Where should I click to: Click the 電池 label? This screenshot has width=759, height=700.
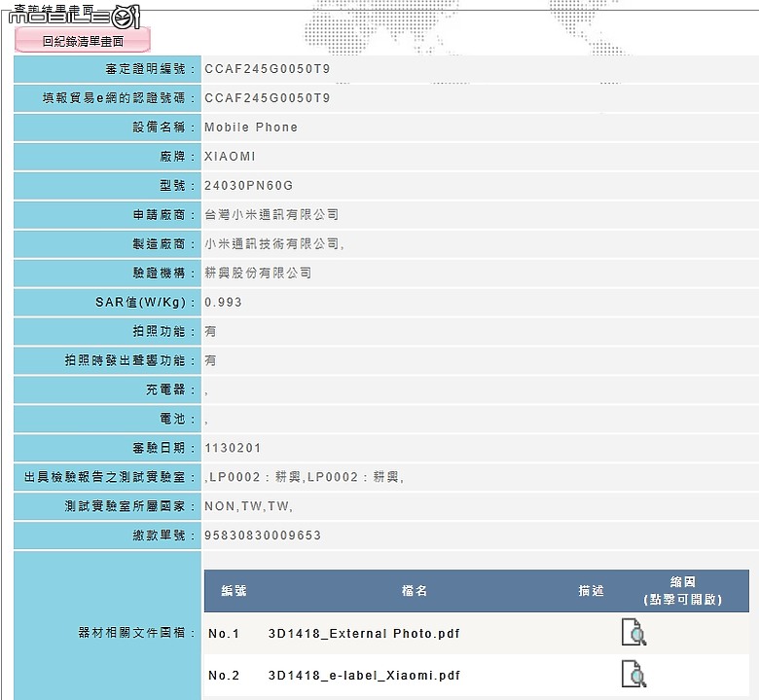coord(177,418)
